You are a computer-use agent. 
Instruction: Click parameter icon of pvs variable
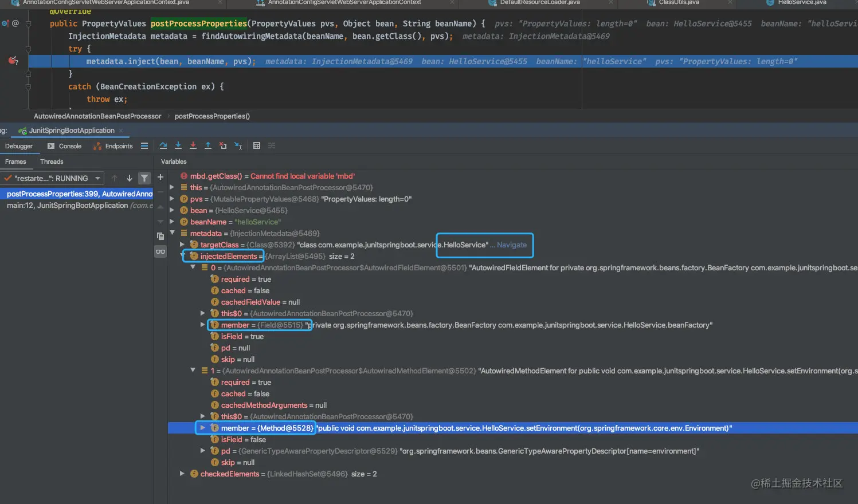tap(184, 199)
